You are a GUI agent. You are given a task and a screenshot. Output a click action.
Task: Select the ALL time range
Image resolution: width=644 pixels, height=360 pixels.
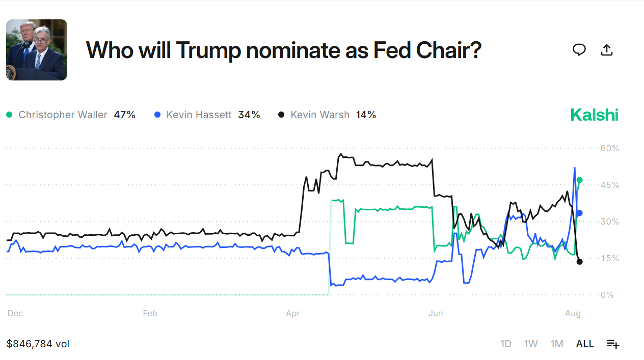pos(585,344)
